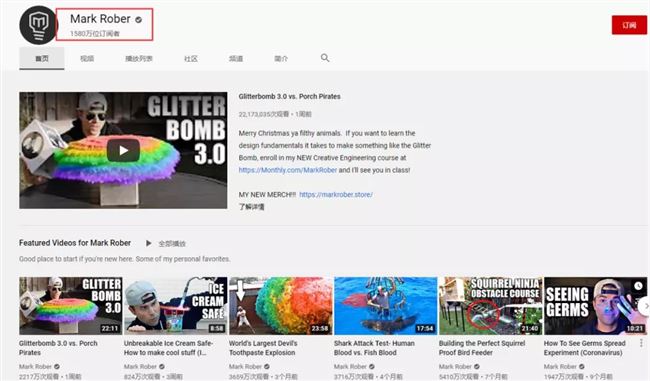Viewport: 650px width, 381px height.
Task: Open the three-dot menu on Seeing Germs video
Action: [641, 343]
